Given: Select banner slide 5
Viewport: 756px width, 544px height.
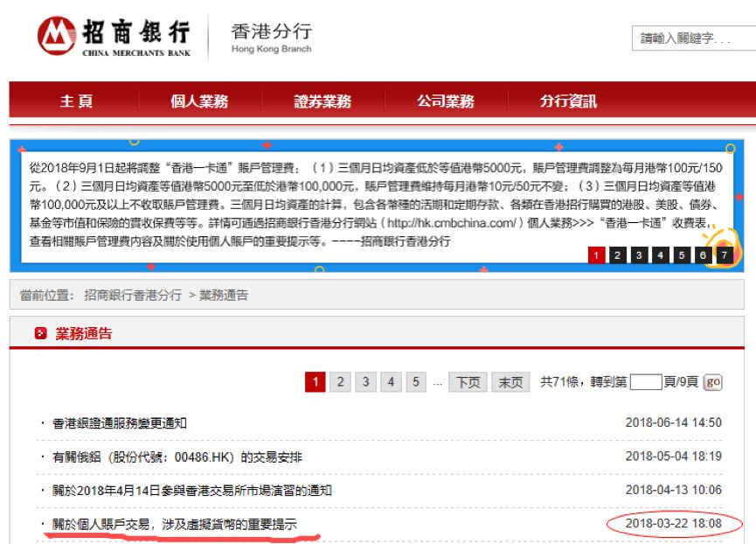Looking at the screenshot, I should (682, 255).
